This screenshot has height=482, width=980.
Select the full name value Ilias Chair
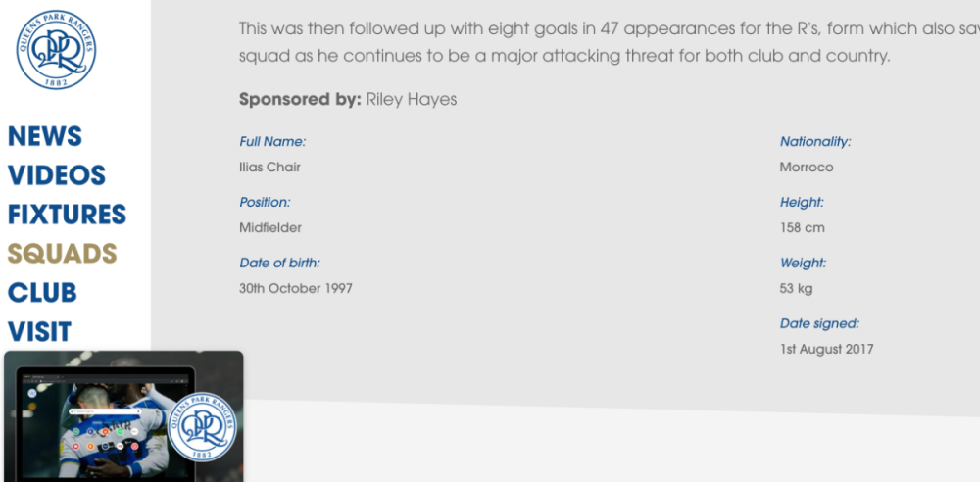270,167
